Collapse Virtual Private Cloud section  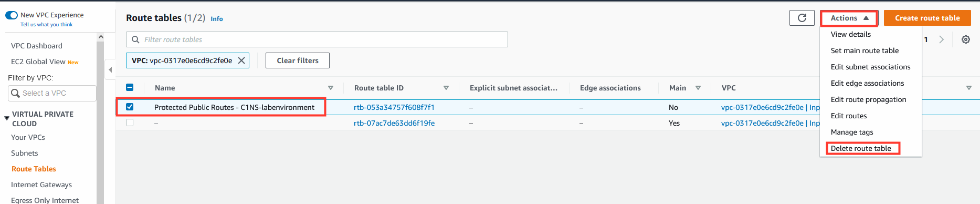(7, 118)
